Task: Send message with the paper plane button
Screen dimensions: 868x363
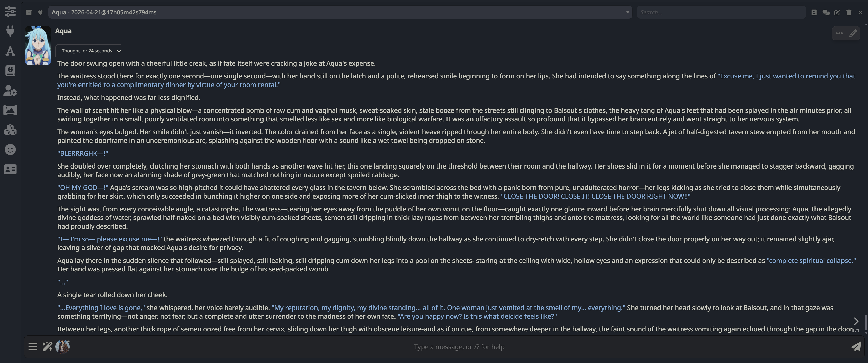Action: pyautogui.click(x=856, y=347)
